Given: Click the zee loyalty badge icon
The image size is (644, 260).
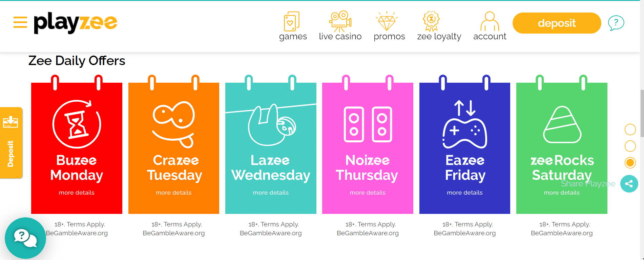Looking at the screenshot, I should pos(431,21).
